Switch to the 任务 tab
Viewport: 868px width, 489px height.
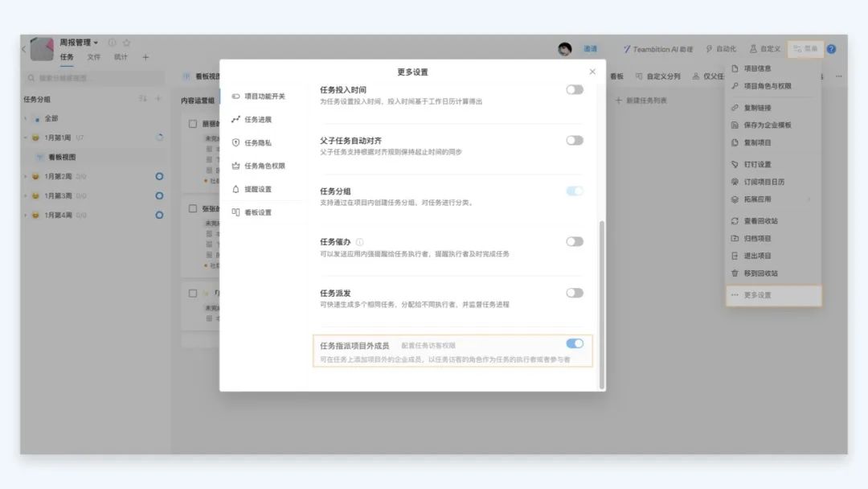coord(67,57)
